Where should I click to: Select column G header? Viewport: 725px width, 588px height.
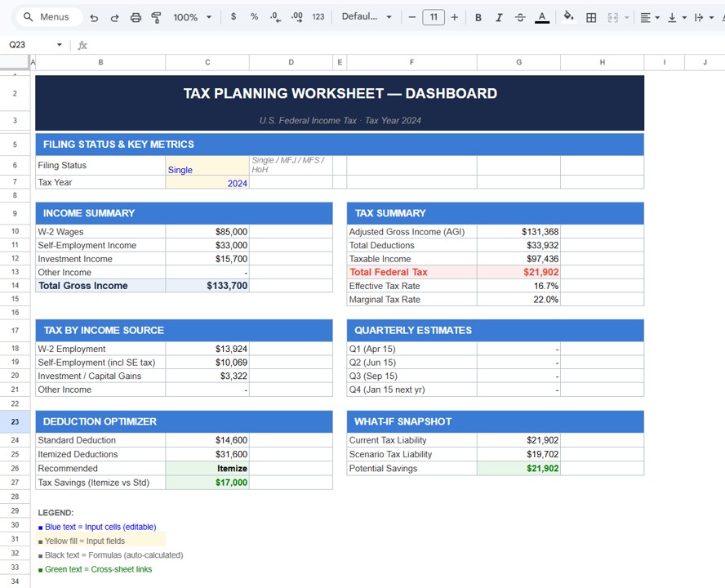point(518,62)
